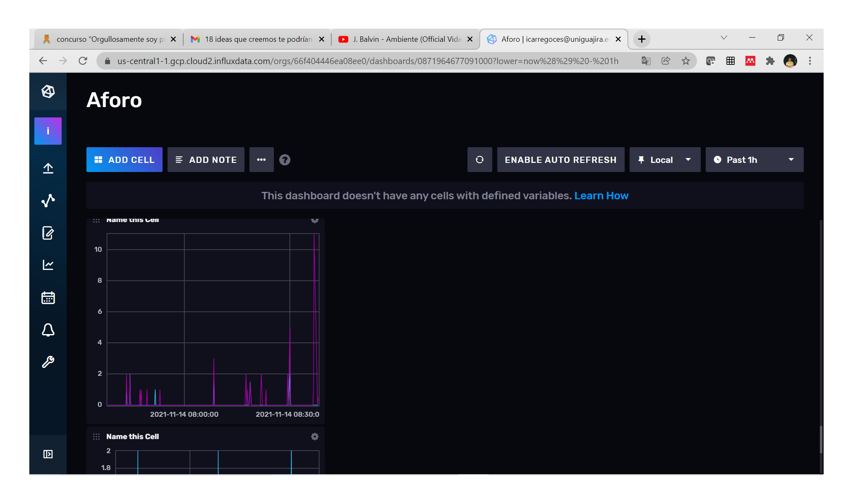
Task: Expand the collapsed navigation sidebar
Action: [48, 454]
